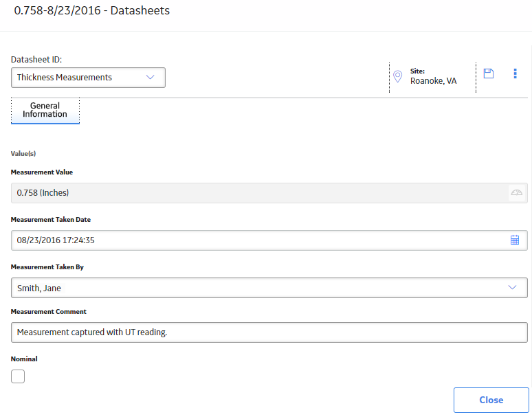Click the site location pin icon
The image size is (532, 419).
coord(397,76)
